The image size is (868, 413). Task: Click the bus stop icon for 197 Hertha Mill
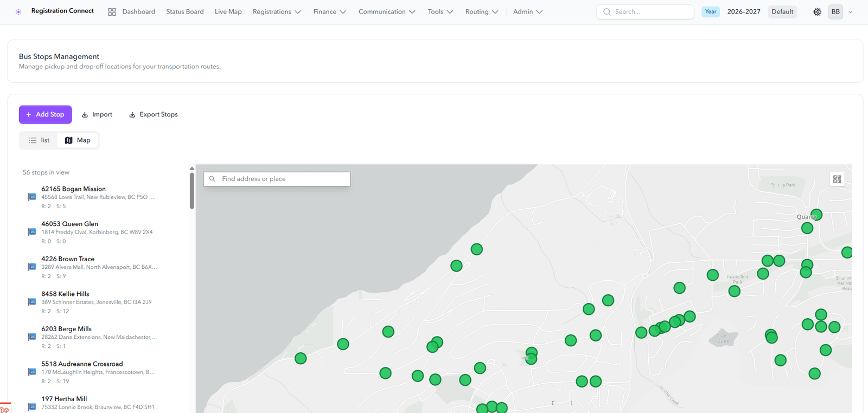tap(32, 406)
